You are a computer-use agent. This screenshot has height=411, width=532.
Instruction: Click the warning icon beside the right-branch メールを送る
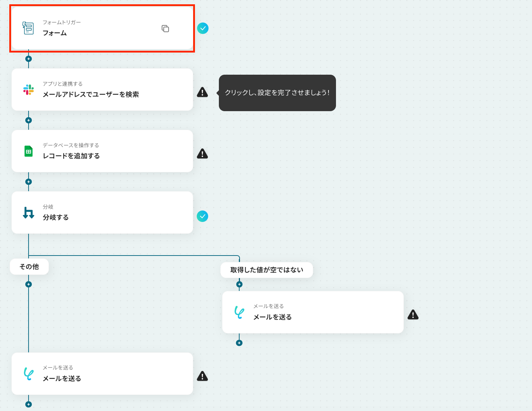click(x=413, y=315)
